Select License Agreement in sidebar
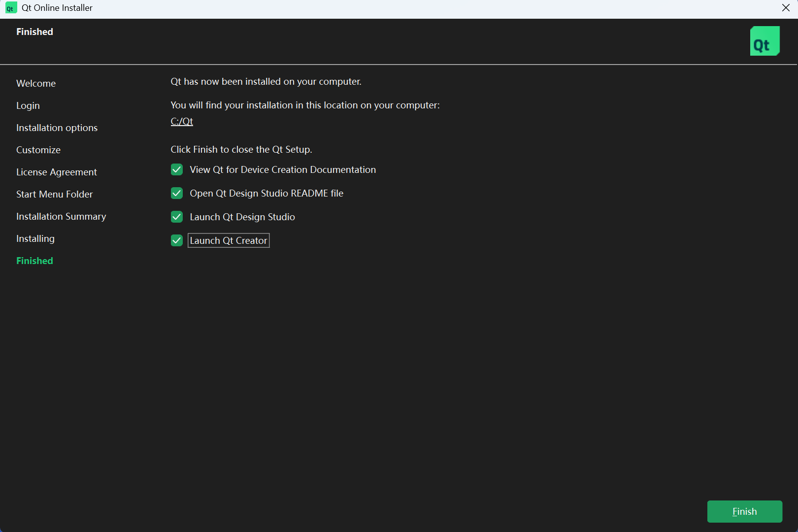This screenshot has height=532, width=798. point(57,172)
